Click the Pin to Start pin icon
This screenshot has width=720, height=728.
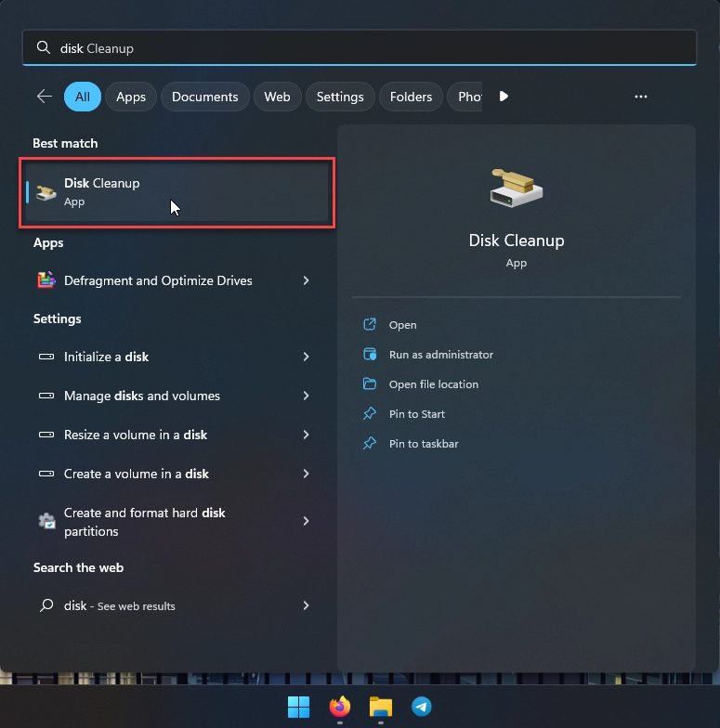370,413
